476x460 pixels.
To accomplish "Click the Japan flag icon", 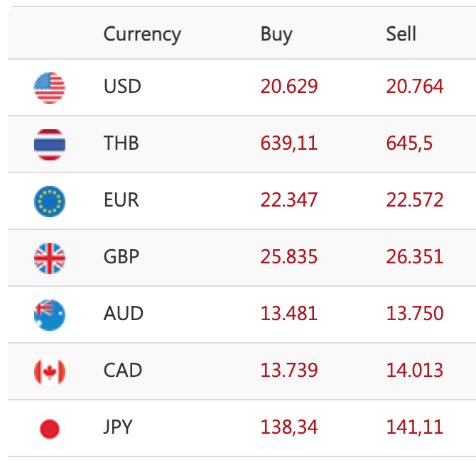I will coord(50,428).
